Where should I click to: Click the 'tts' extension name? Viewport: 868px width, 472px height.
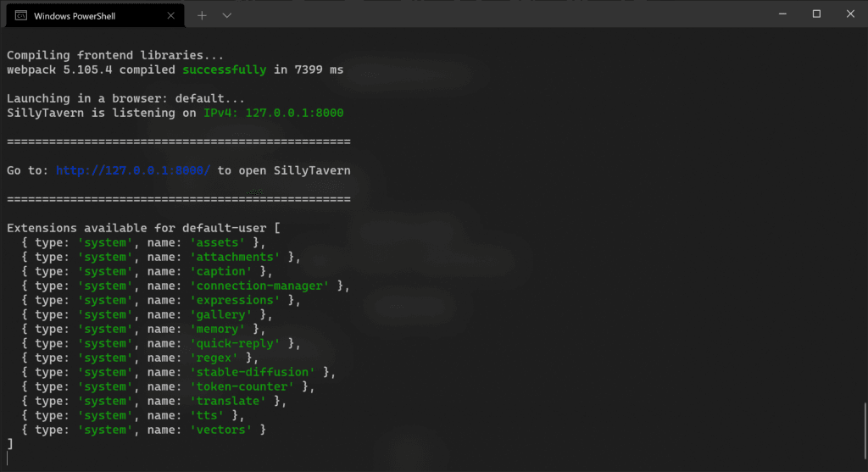point(207,415)
